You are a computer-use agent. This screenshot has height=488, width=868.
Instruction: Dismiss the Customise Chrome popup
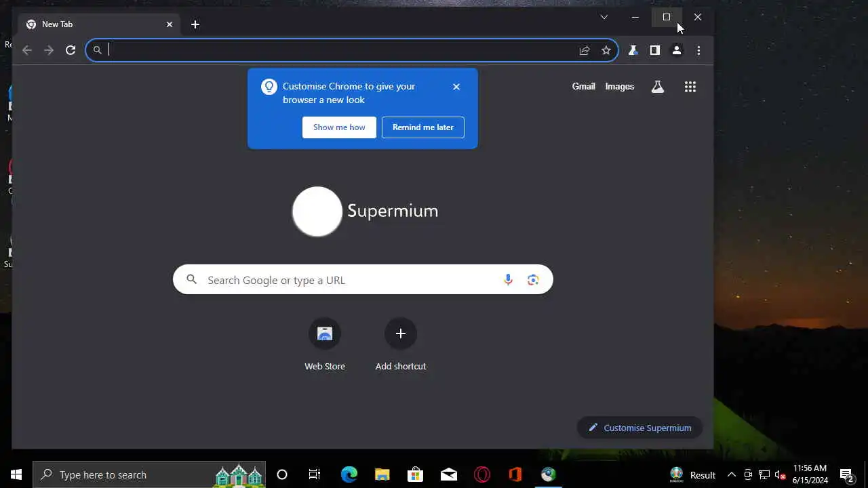pos(456,87)
